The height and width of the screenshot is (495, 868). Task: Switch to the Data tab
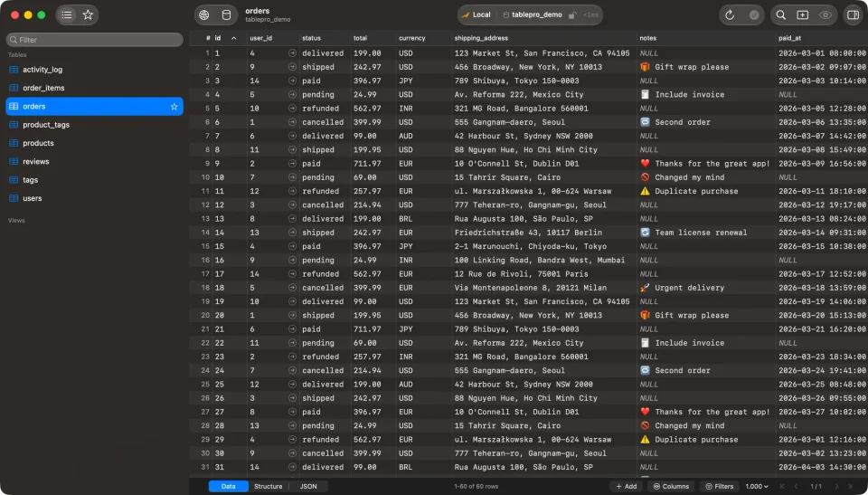pos(228,486)
